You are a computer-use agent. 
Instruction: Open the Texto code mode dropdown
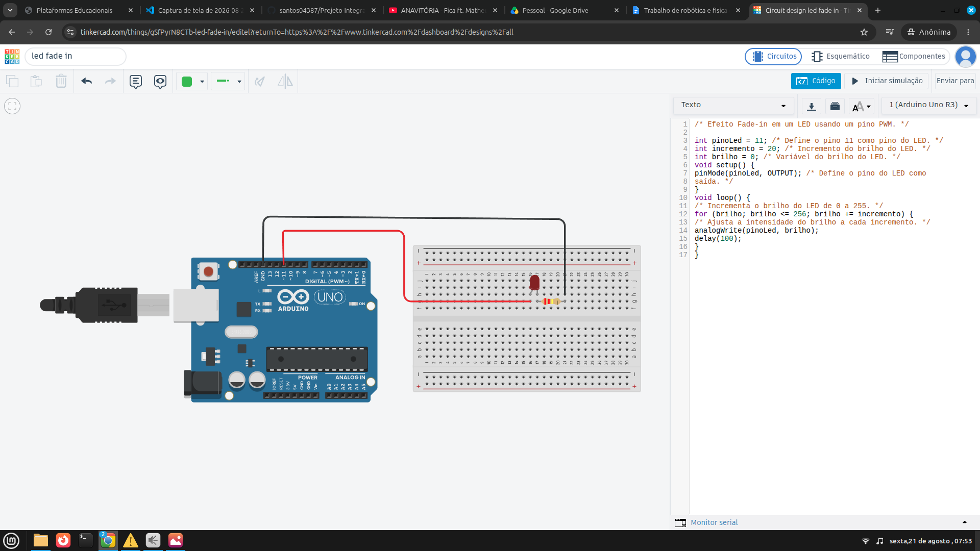tap(733, 106)
